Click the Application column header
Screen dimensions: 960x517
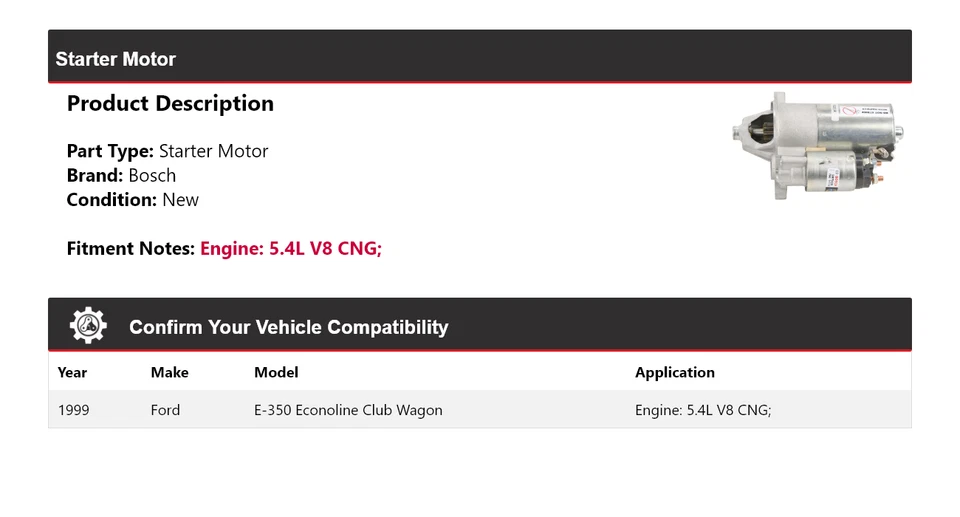tap(674, 373)
